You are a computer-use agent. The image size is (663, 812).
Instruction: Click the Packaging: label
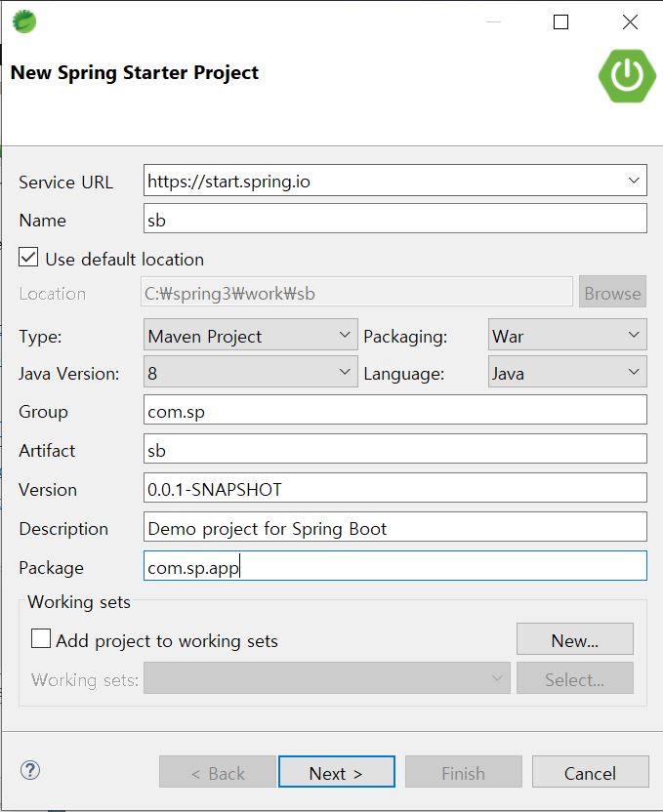point(405,337)
